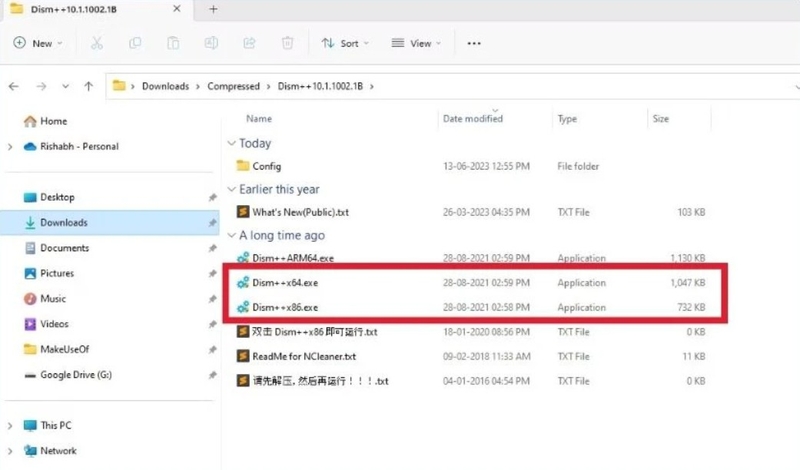The width and height of the screenshot is (800, 470).
Task: Open the New item dropdown
Action: pos(38,43)
